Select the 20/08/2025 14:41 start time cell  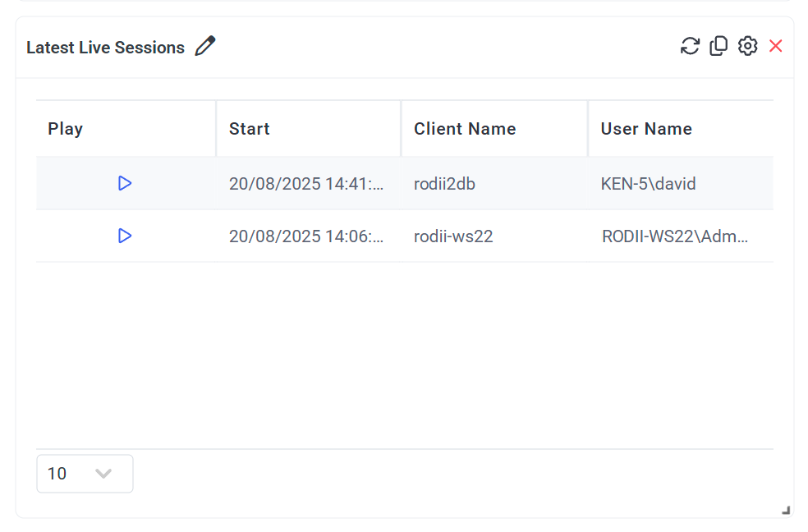coord(306,184)
